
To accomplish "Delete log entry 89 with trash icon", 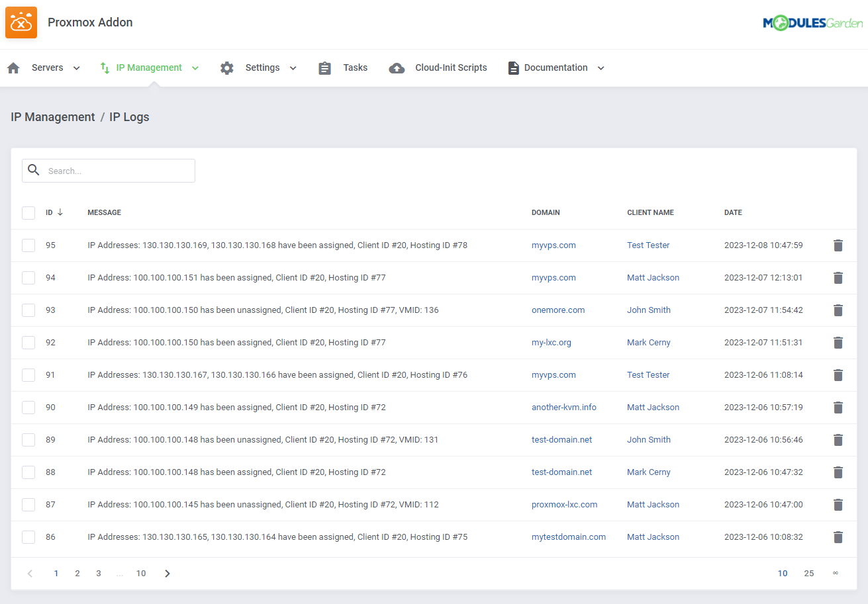I will pyautogui.click(x=838, y=440).
